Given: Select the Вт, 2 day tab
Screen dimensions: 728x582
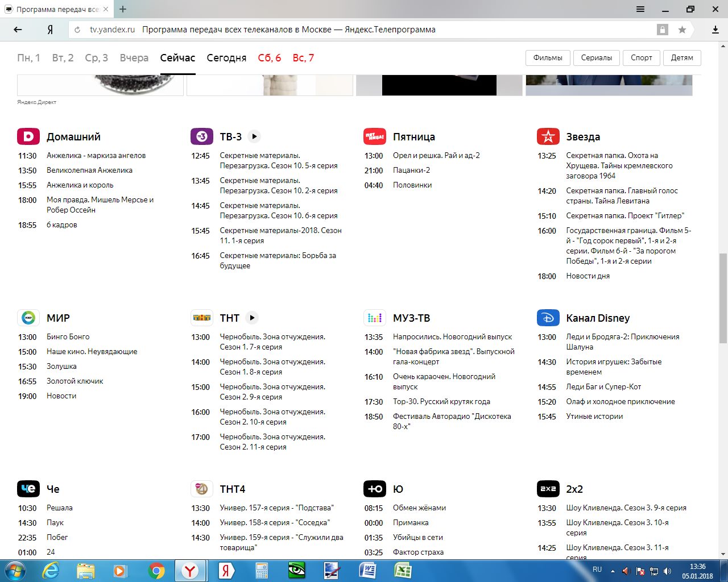Looking at the screenshot, I should pyautogui.click(x=63, y=57).
